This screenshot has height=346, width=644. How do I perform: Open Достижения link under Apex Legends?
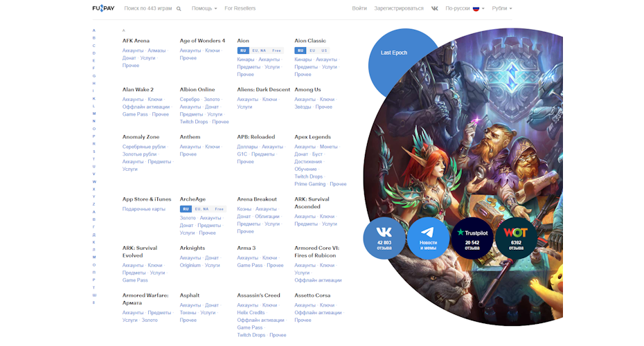pyautogui.click(x=308, y=161)
